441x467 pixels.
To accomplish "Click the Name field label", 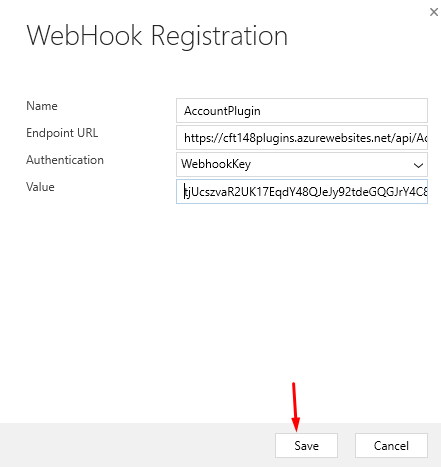I will point(42,106).
